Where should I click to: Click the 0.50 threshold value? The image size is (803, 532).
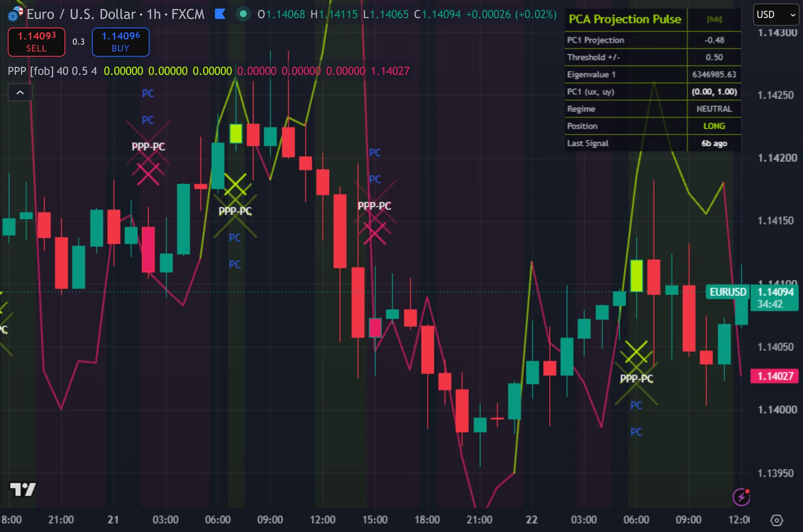point(714,57)
